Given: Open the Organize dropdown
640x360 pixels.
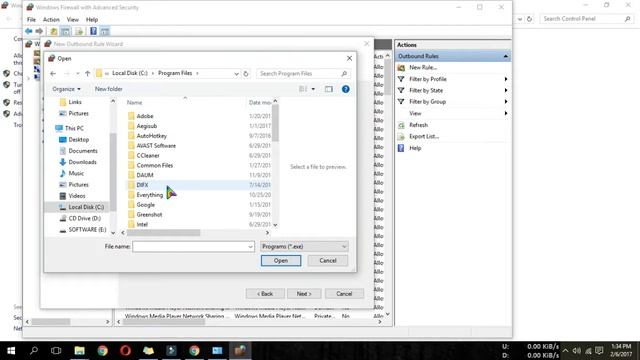Looking at the screenshot, I should point(66,89).
